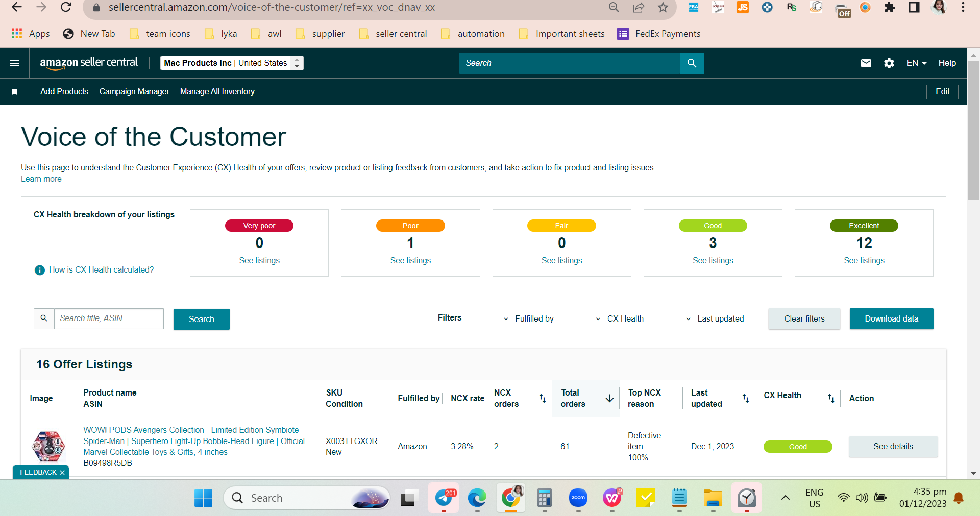
Task: Open the Chrome three-dot menu
Action: pos(963,8)
